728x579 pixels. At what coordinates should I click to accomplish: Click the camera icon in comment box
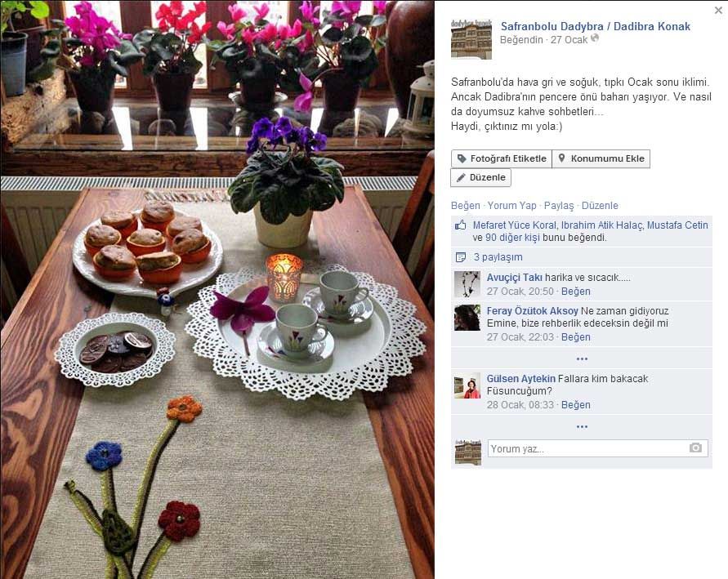tap(695, 448)
